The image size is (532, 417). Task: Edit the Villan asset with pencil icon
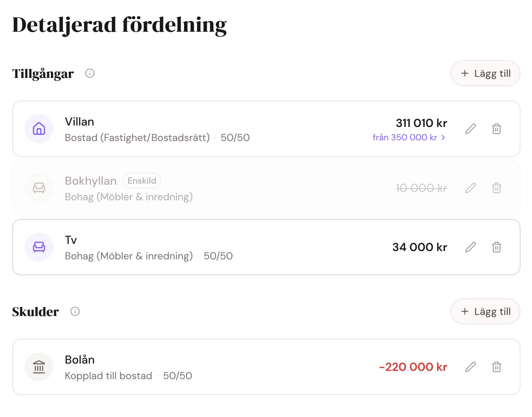tap(471, 129)
